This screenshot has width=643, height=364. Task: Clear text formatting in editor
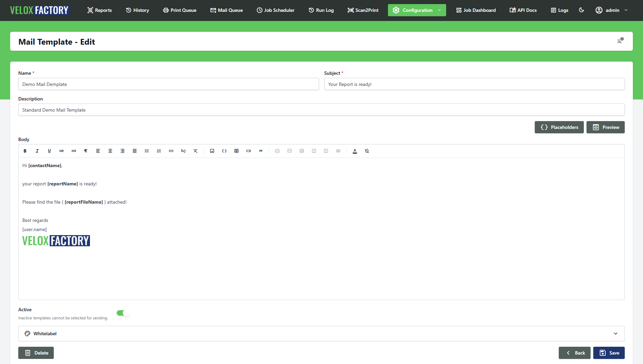tap(196, 151)
